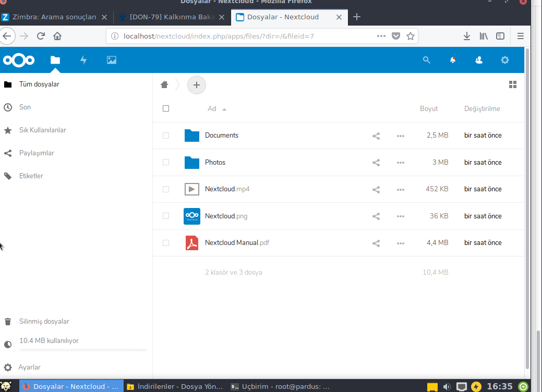The width and height of the screenshot is (542, 392).
Task: Go to home folder breadcrumb icon
Action: point(164,84)
